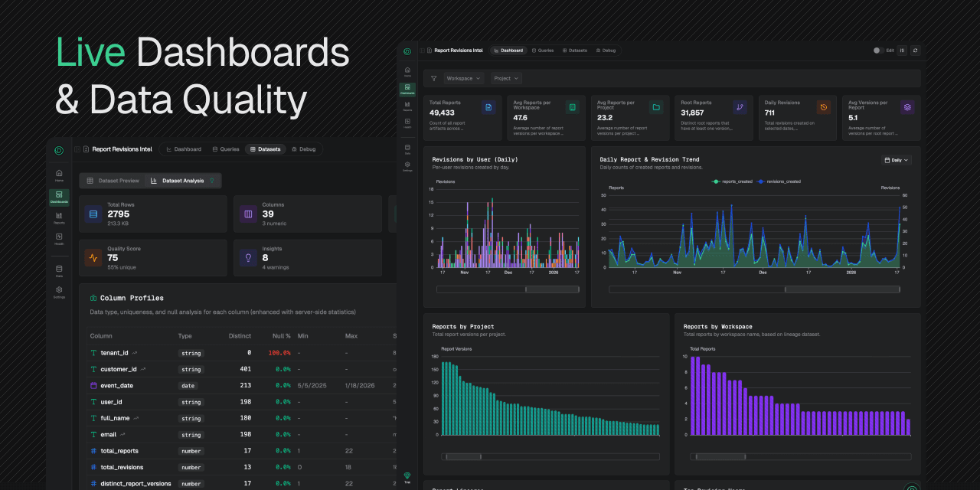The height and width of the screenshot is (490, 980).
Task: Open the Workspace filter dropdown
Action: click(x=464, y=78)
